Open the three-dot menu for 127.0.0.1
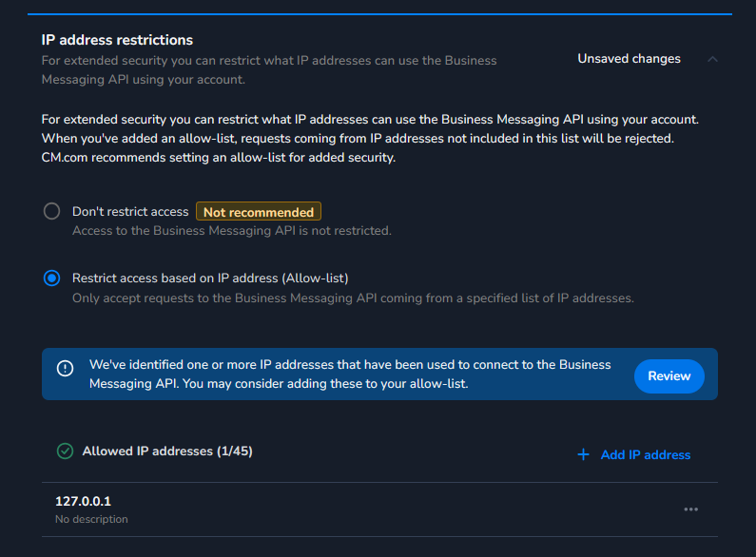756x557 pixels. pyautogui.click(x=691, y=509)
